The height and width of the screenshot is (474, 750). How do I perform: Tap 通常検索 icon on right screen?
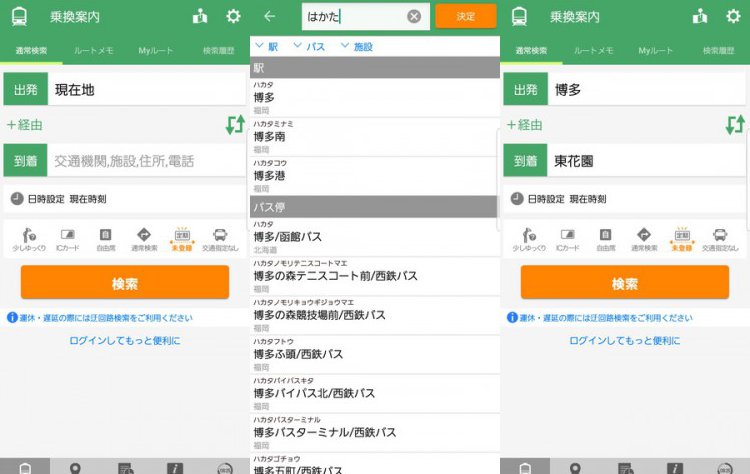(644, 239)
